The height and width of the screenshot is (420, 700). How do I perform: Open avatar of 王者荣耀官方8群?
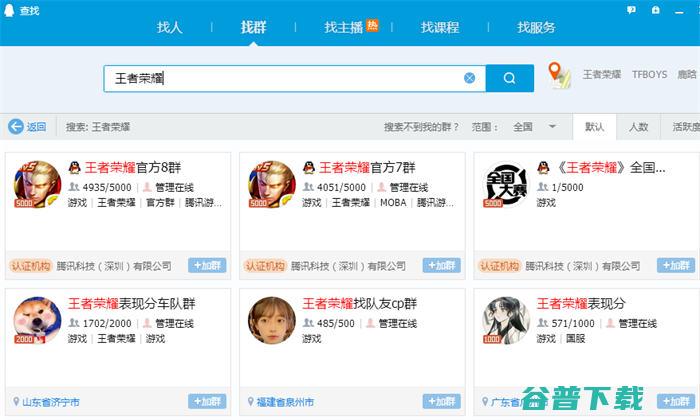(38, 184)
